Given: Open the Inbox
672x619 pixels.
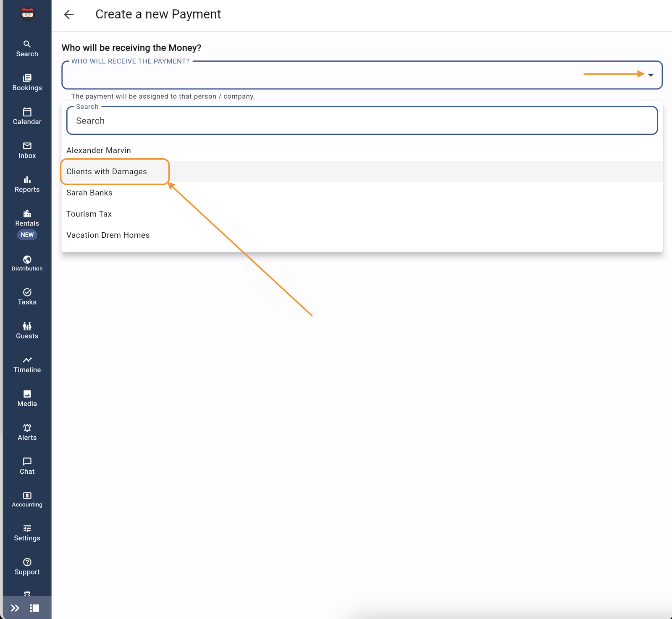Looking at the screenshot, I should [x=27, y=150].
